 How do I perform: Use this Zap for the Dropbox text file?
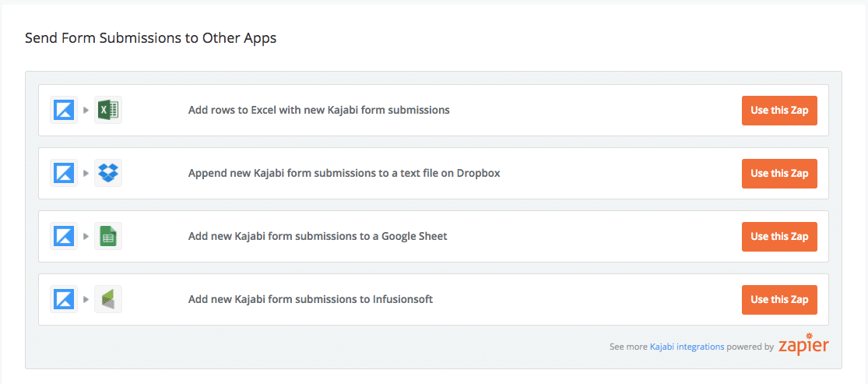click(779, 173)
